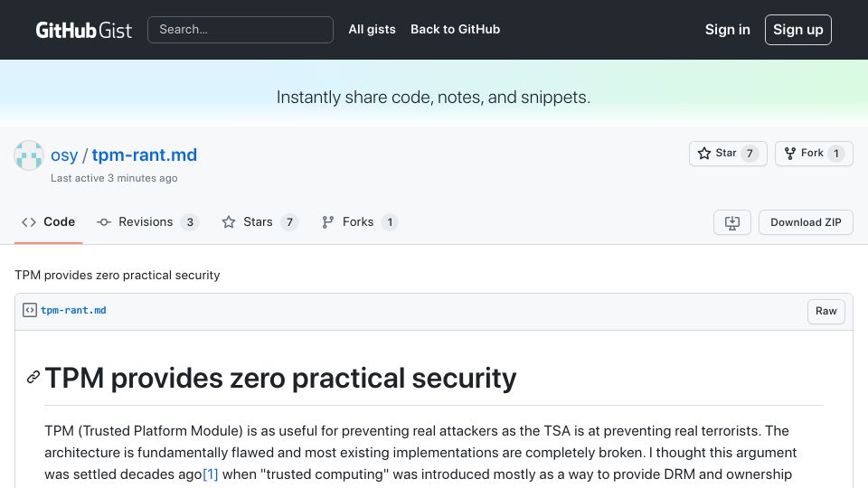This screenshot has width=868, height=488.
Task: Open the All gists page
Action: [x=372, y=29]
